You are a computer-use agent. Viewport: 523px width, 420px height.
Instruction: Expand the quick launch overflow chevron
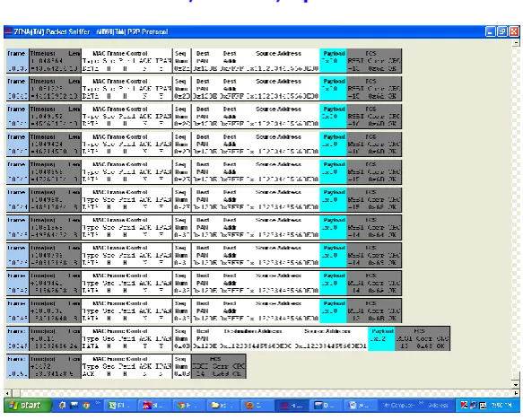tap(98, 403)
